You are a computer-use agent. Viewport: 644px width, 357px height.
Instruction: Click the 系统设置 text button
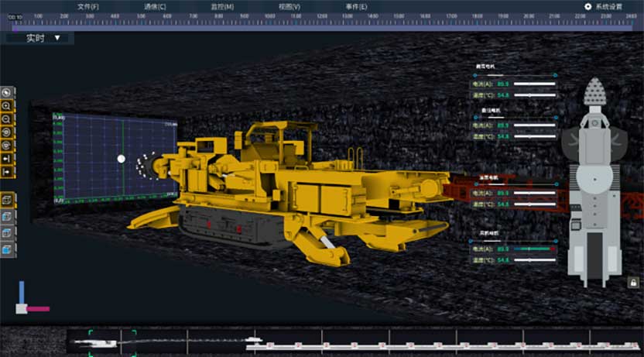click(608, 6)
